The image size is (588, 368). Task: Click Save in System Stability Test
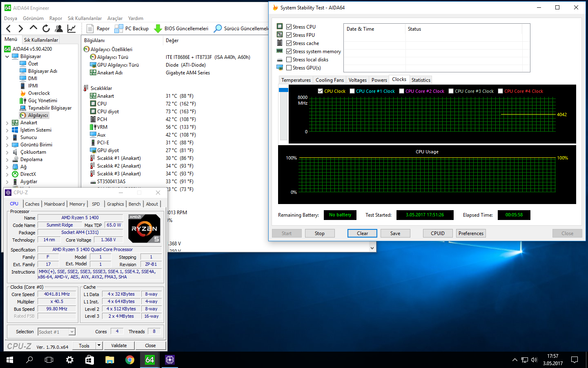coord(395,233)
